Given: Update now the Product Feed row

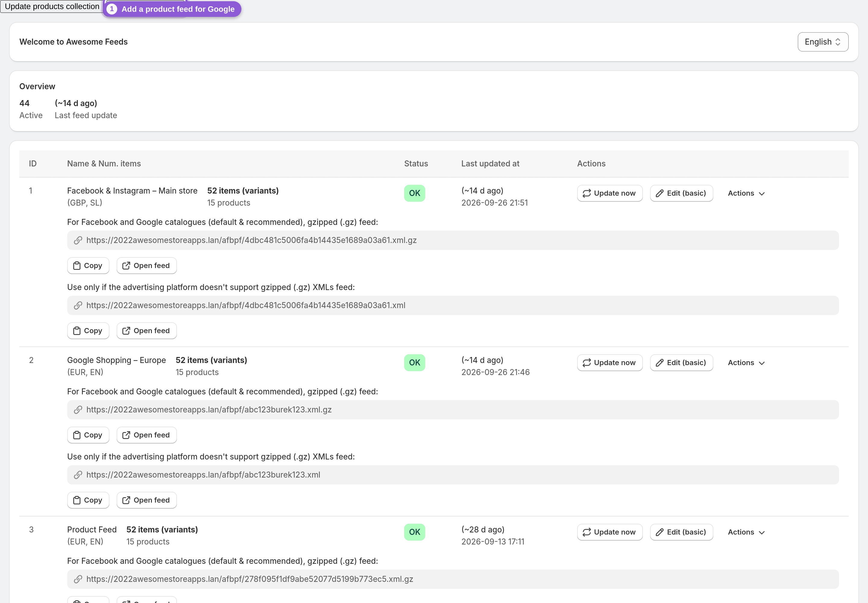Looking at the screenshot, I should 609,532.
